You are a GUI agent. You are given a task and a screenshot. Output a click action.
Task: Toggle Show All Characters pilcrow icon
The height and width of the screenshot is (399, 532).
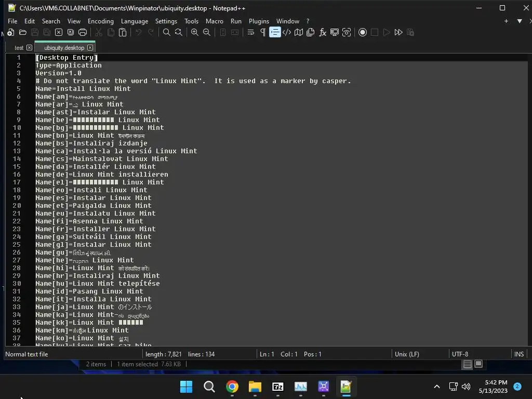click(262, 32)
